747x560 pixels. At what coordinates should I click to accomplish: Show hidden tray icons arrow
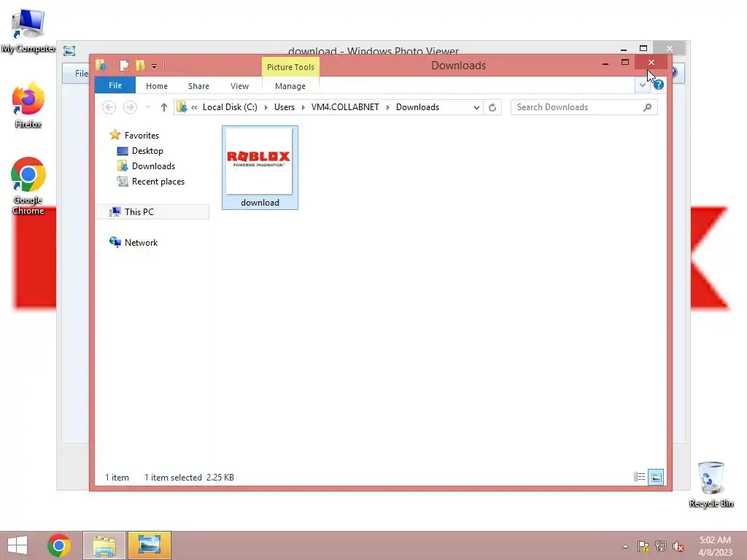click(x=625, y=546)
